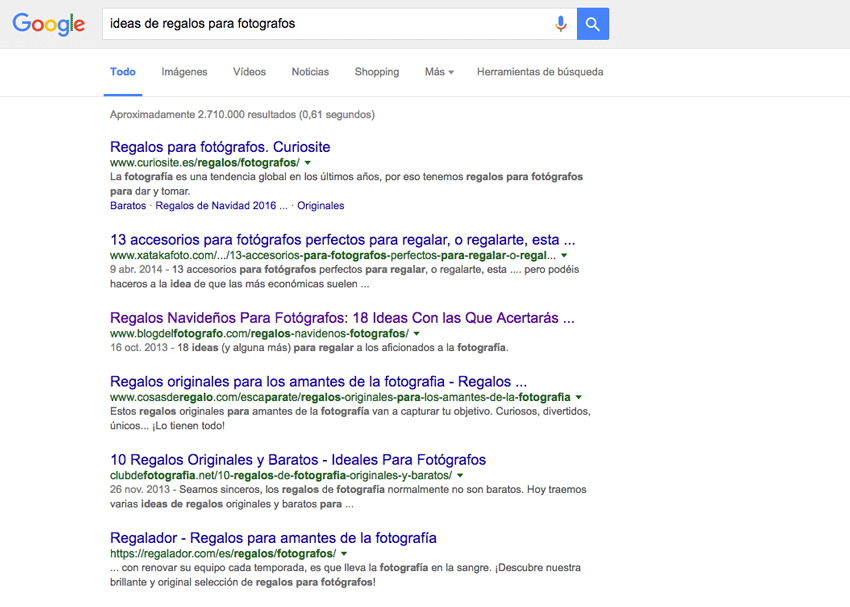Click the results count 'Aproximadamente 2.710.000 resultados'
850x607 pixels.
242,114
